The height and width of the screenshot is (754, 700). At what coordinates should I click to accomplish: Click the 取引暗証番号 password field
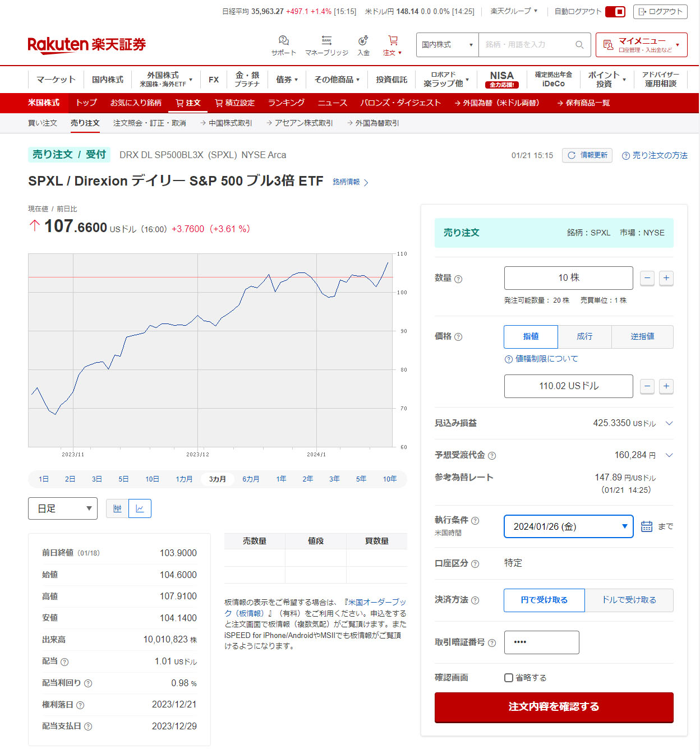tap(541, 642)
